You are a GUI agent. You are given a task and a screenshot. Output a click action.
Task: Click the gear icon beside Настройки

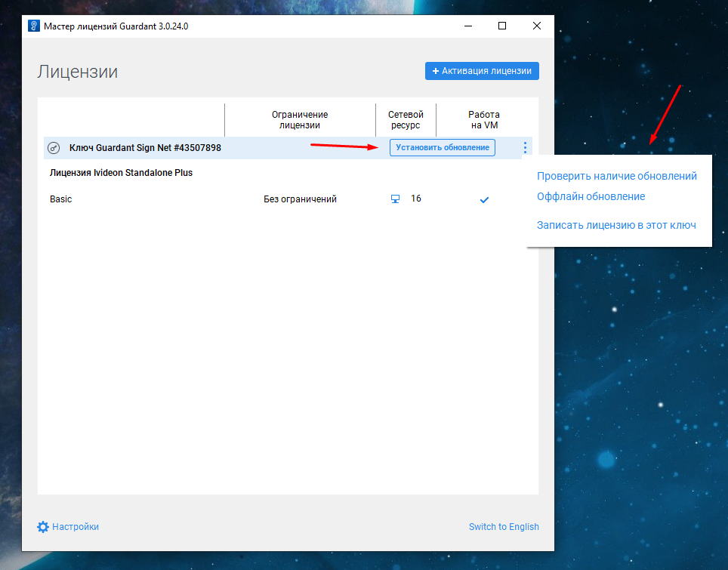(43, 527)
